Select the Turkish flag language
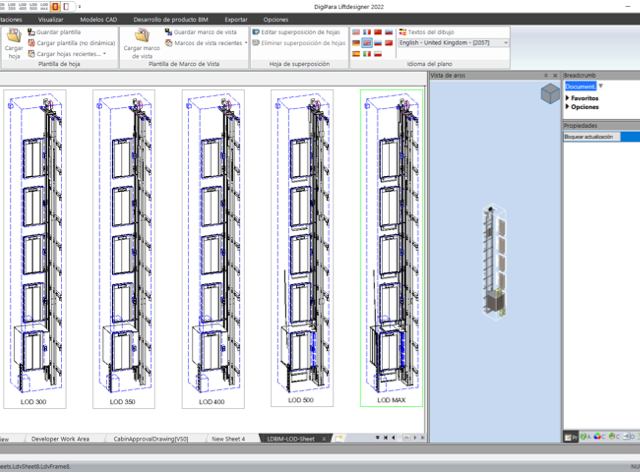640x473 pixels. coord(389,43)
